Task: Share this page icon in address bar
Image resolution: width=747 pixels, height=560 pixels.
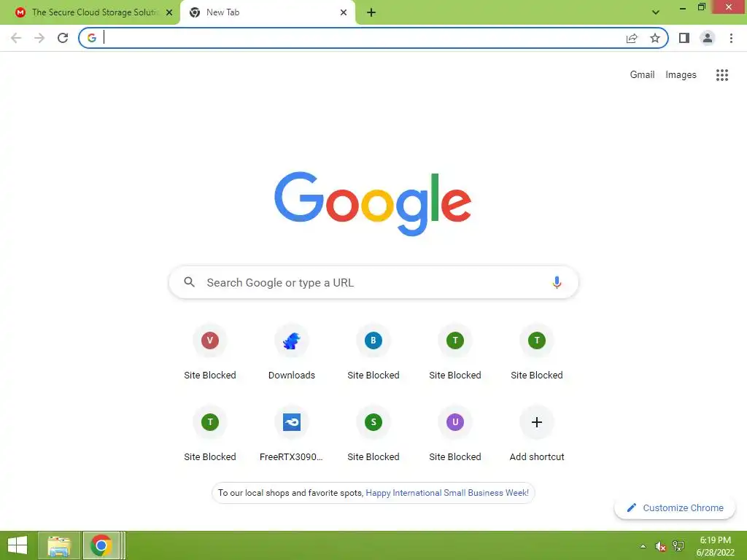Action: [632, 38]
